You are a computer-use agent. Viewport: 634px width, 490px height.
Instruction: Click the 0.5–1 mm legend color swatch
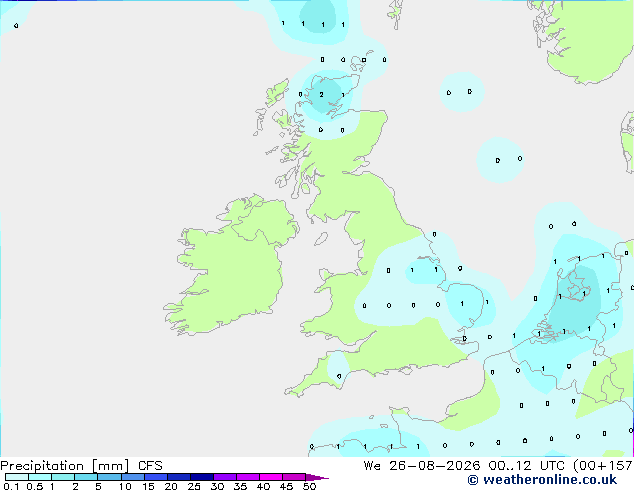click(40, 477)
